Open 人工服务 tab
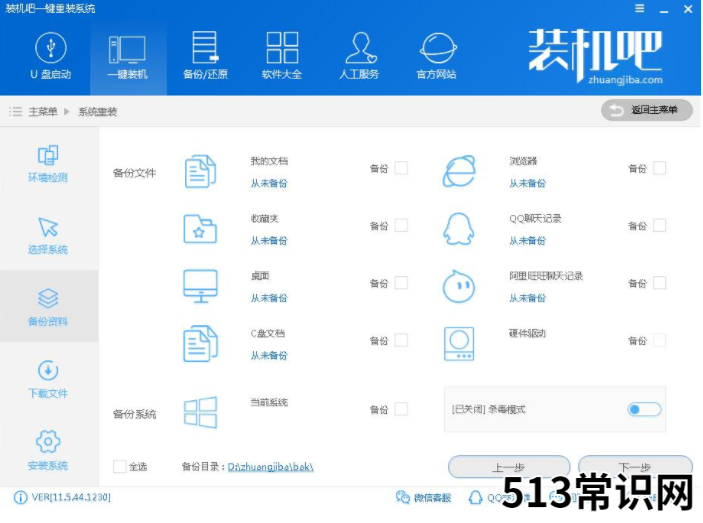Image resolution: width=703 pixels, height=523 pixels. (x=359, y=56)
